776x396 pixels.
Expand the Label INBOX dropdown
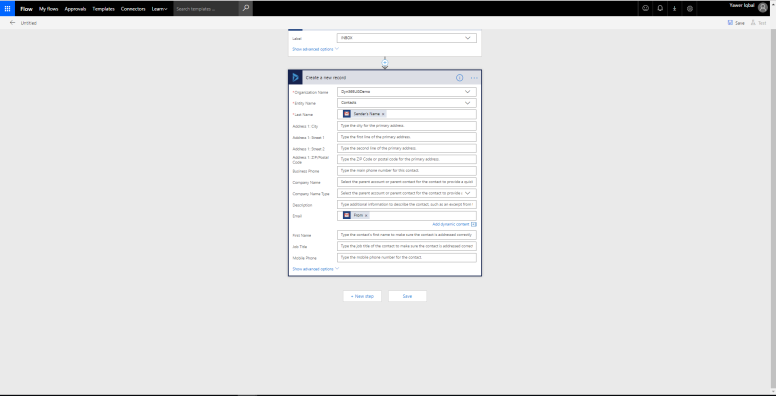[x=468, y=38]
